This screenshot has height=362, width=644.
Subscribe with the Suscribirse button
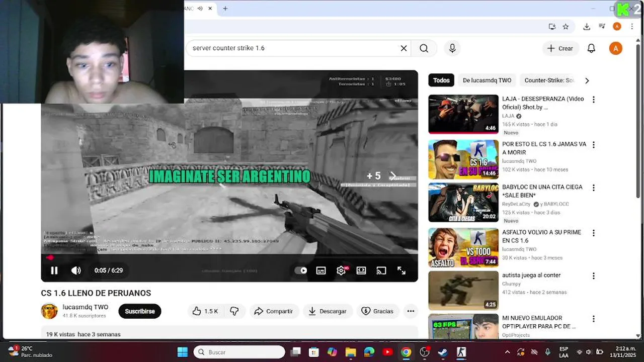140,311
